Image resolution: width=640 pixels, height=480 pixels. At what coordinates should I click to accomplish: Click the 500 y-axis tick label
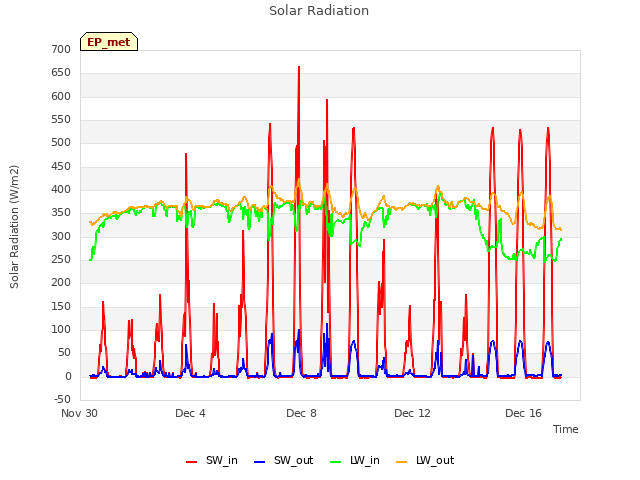tap(61, 143)
